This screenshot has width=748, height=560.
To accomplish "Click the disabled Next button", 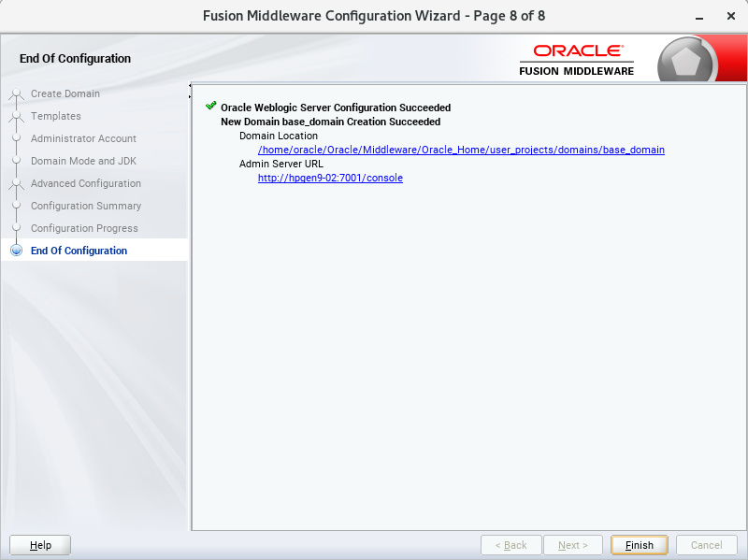I will (573, 545).
